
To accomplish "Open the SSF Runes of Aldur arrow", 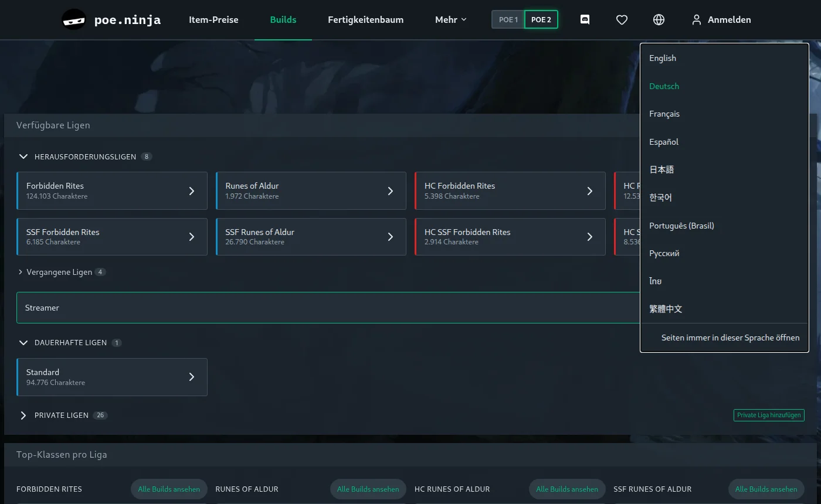I will pos(391,237).
